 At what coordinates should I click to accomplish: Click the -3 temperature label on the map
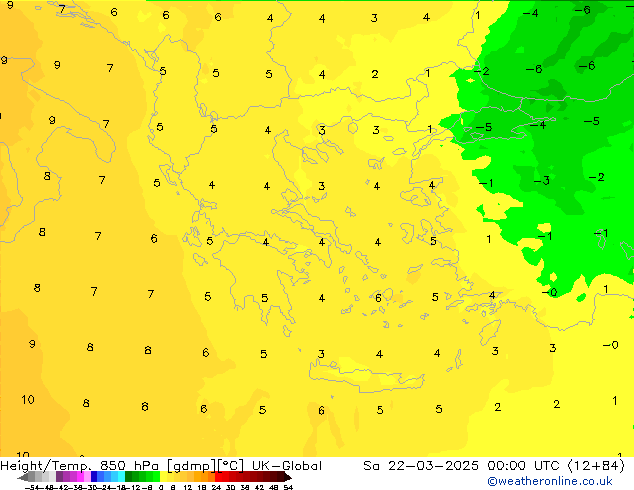tap(541, 180)
